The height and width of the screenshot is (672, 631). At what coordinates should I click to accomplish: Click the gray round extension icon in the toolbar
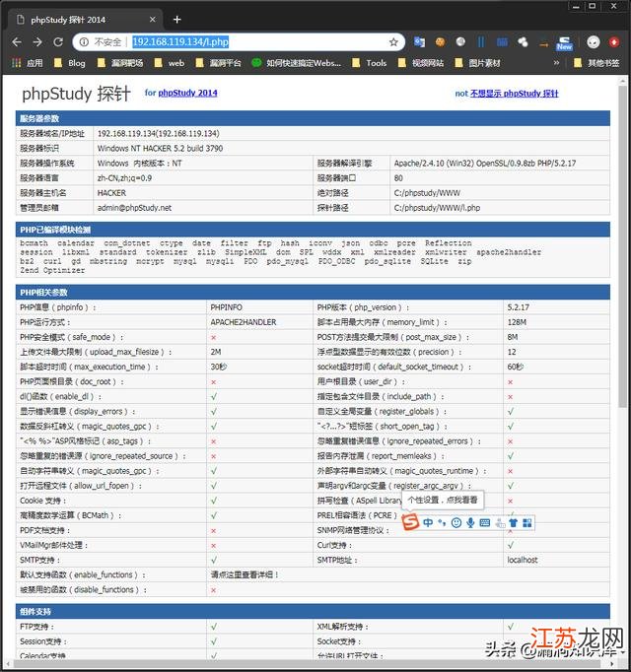(460, 42)
